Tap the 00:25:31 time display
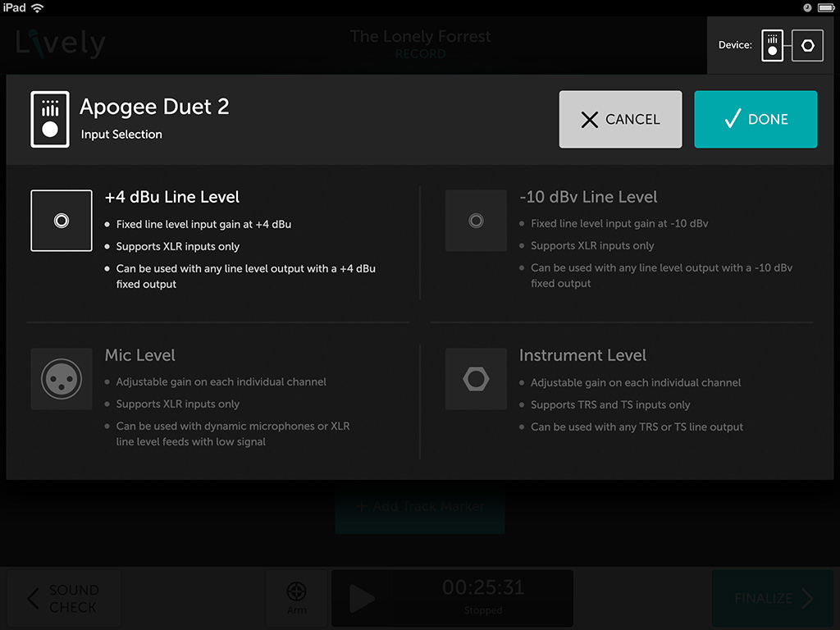Screen dimensions: 840x630 482,588
